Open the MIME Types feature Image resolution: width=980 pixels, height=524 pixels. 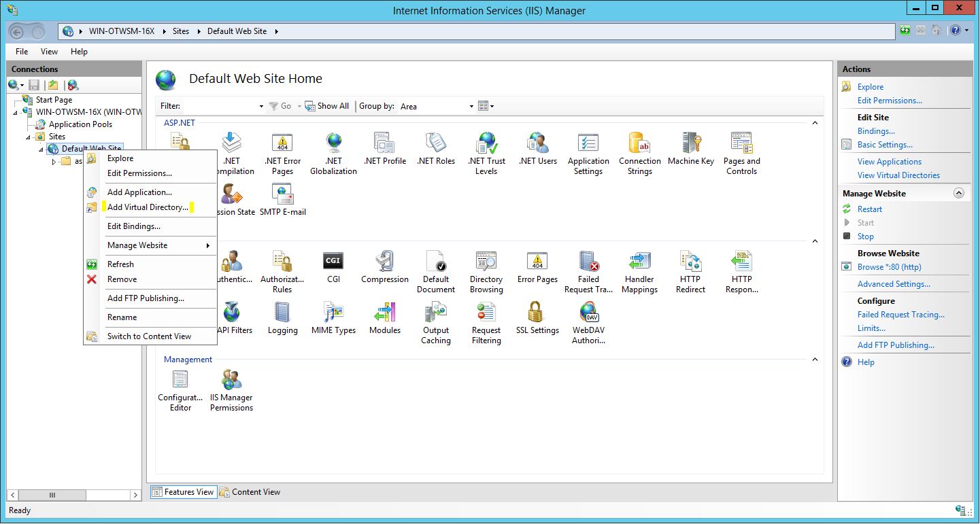pos(333,318)
